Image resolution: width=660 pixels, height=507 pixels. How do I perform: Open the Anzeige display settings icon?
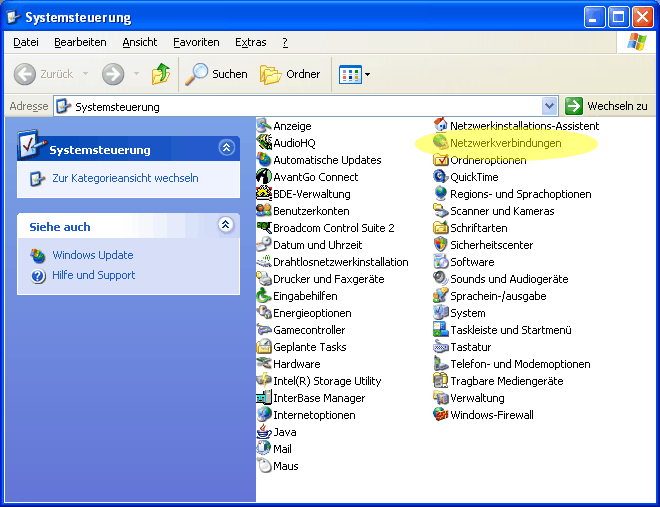264,125
